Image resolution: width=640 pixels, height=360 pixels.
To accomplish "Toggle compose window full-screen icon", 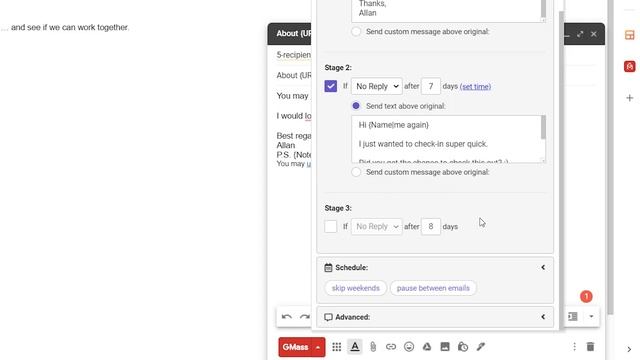I will (580, 34).
